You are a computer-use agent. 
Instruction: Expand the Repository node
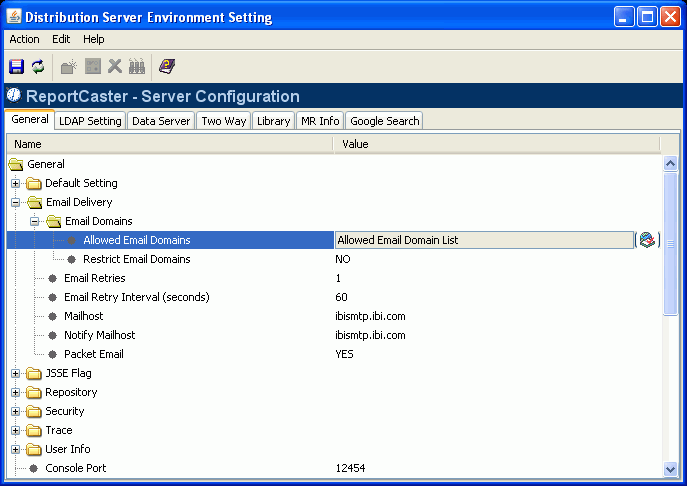(15, 392)
